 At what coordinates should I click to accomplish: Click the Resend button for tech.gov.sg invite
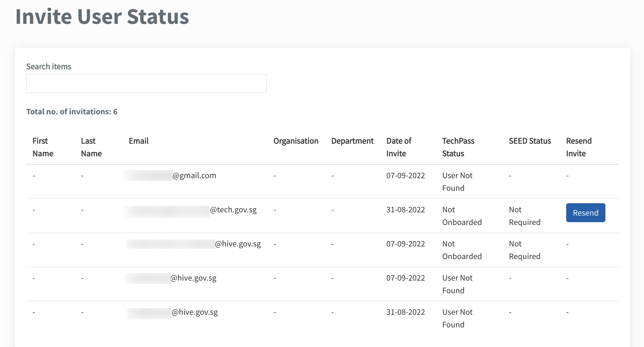(x=585, y=213)
